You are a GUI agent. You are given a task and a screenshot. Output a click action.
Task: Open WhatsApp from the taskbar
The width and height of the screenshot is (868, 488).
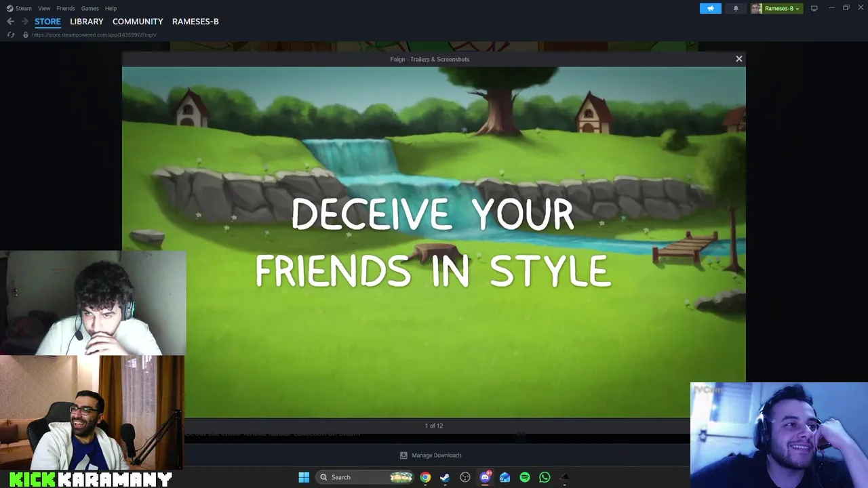coord(545,477)
